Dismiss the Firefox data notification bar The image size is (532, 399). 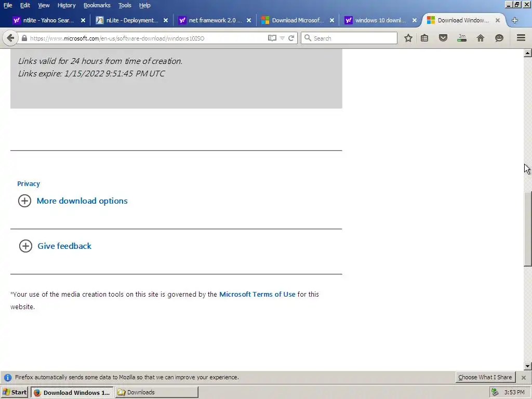(x=524, y=377)
